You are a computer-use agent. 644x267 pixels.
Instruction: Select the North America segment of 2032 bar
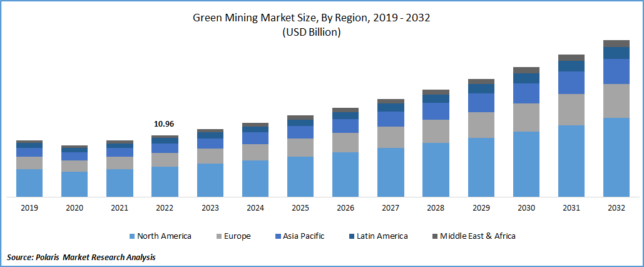click(x=616, y=157)
